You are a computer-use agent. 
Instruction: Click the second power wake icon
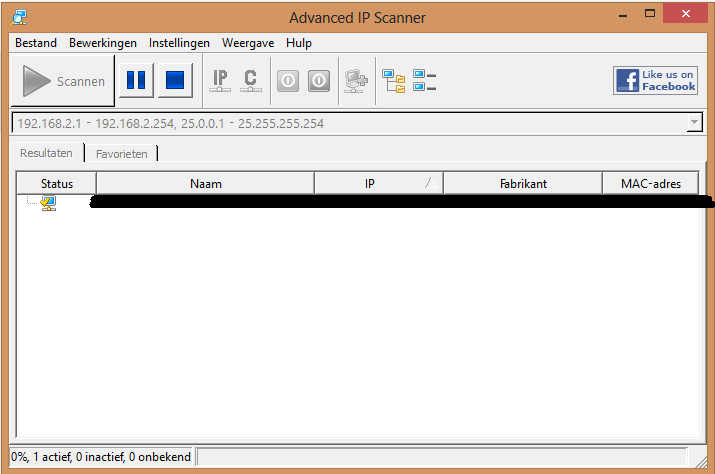319,81
